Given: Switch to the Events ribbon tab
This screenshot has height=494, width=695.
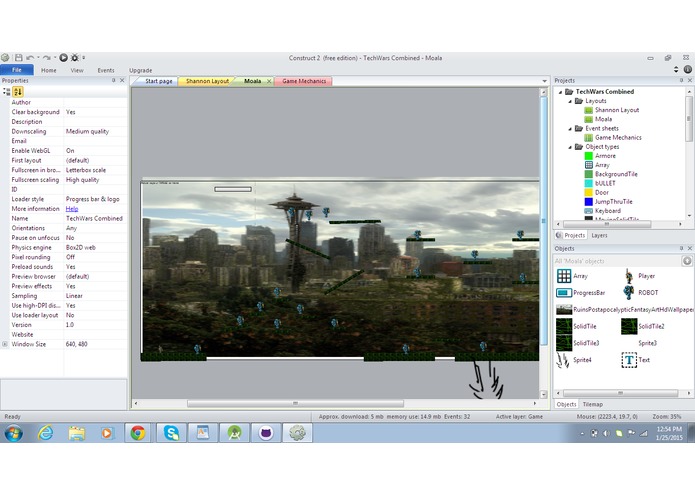Looking at the screenshot, I should tap(106, 70).
